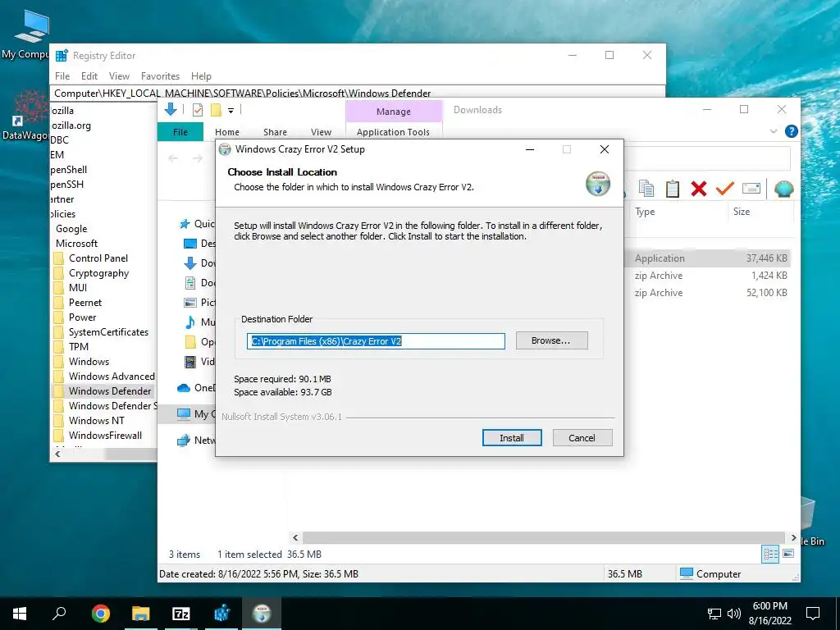
Task: Open Registry Editor File menu
Action: [x=62, y=76]
